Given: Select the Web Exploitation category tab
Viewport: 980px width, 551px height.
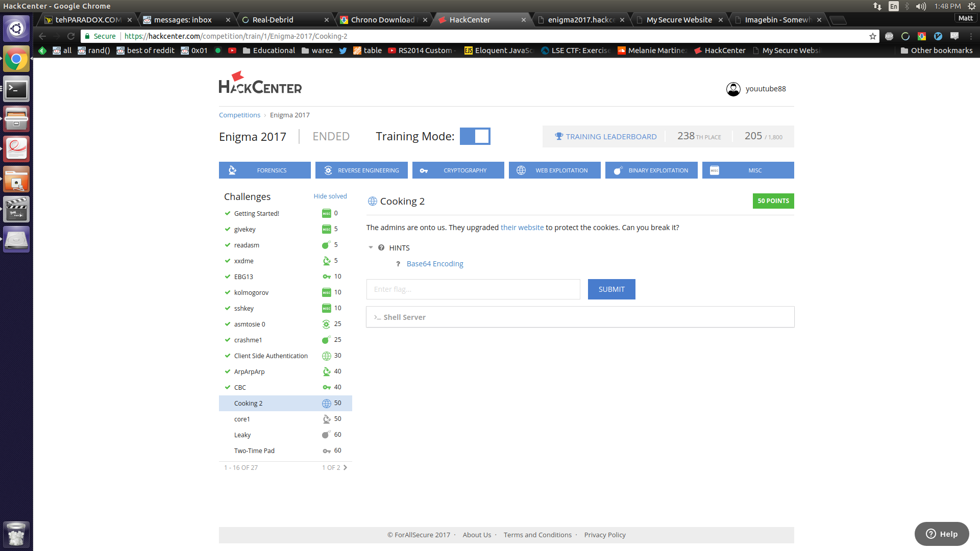Looking at the screenshot, I should tap(555, 170).
